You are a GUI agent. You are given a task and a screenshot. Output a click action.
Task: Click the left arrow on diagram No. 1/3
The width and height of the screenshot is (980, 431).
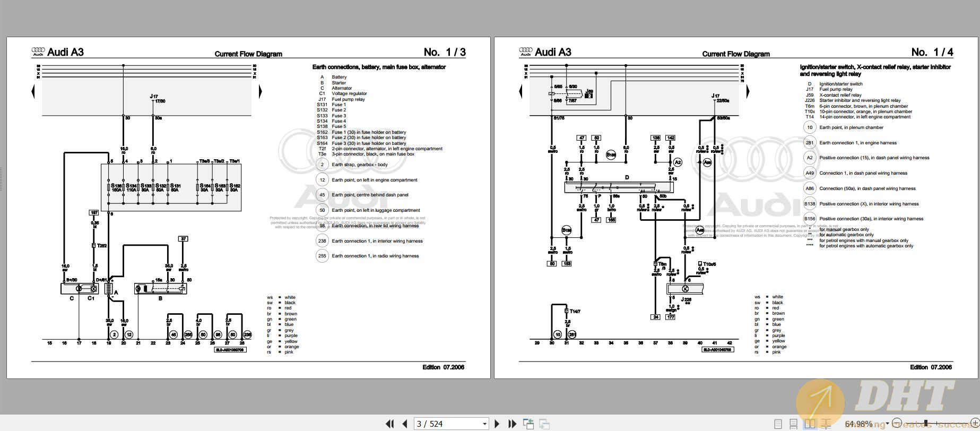click(x=33, y=92)
